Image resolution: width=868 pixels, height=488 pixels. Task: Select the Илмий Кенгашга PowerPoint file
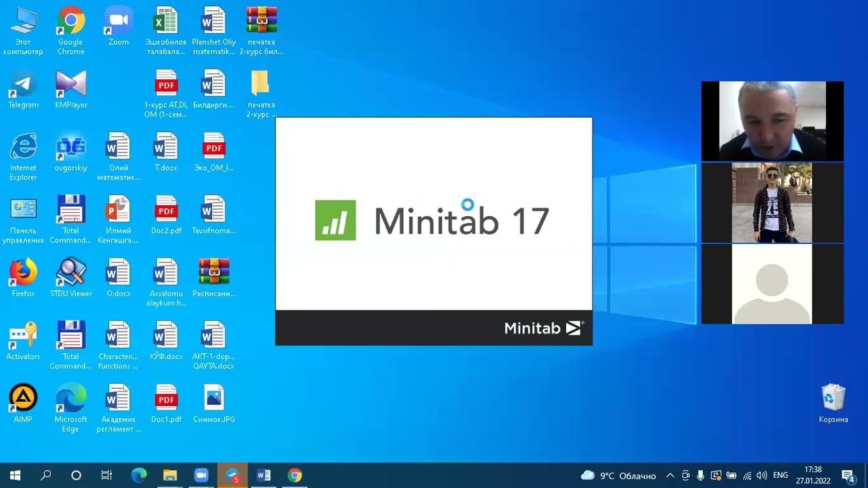pyautogui.click(x=119, y=220)
